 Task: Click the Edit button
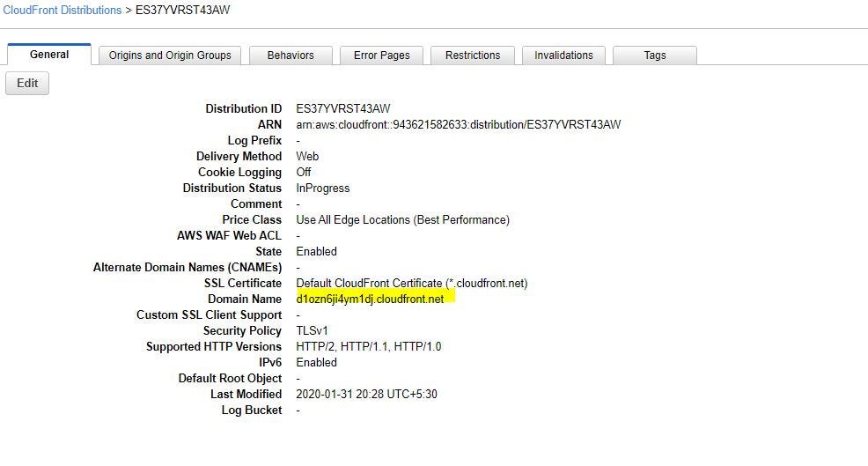(27, 83)
